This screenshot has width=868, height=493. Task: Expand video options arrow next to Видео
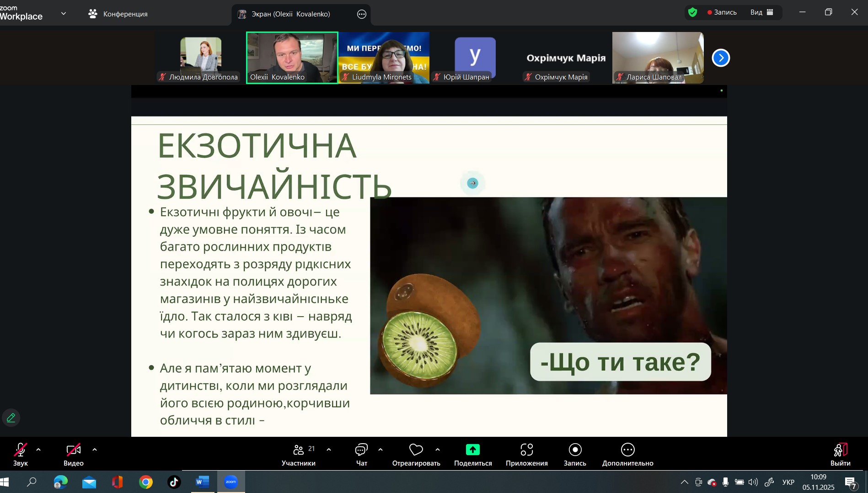(95, 450)
